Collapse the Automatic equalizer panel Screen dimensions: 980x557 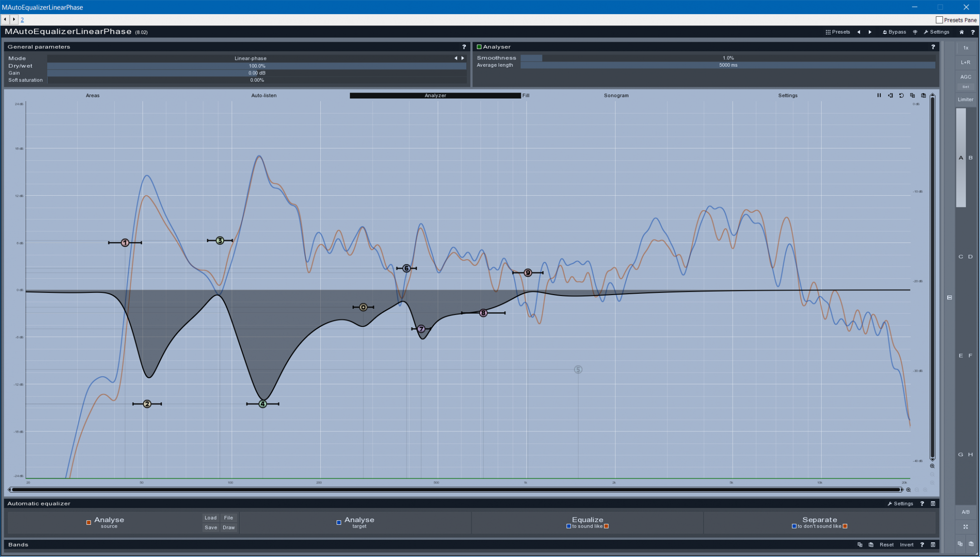click(x=933, y=503)
